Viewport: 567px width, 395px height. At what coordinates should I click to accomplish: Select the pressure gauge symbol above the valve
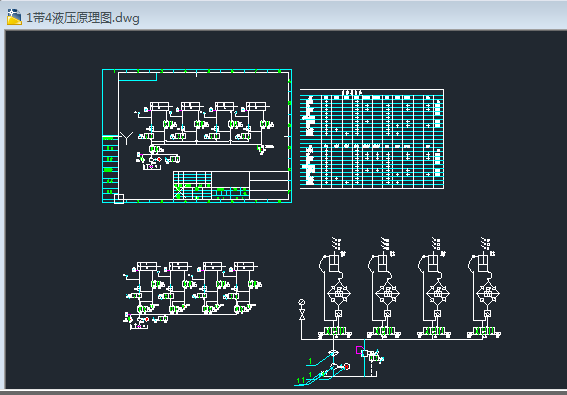click(302, 302)
